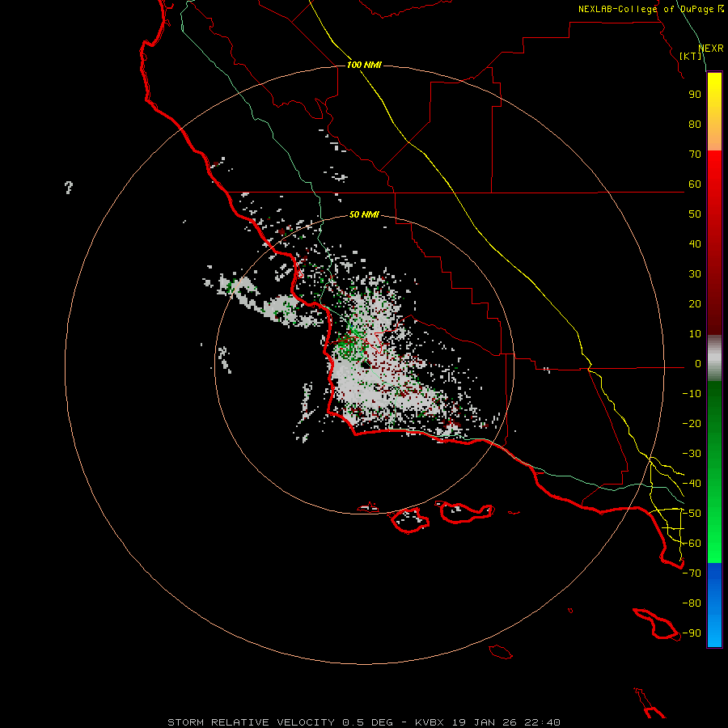Image resolution: width=728 pixels, height=728 pixels.
Task: Click the black radar site marker at center
Action: click(x=366, y=365)
